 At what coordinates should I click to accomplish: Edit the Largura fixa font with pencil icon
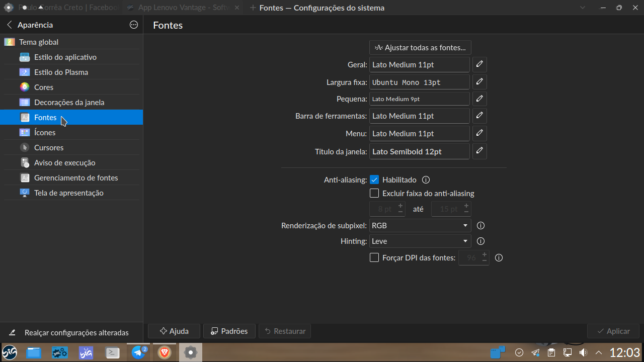[479, 81]
